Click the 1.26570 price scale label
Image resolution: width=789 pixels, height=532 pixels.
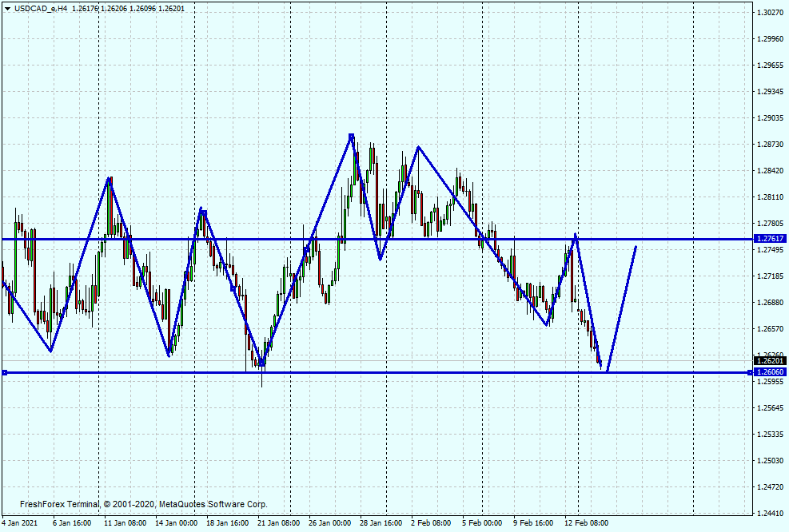click(x=771, y=329)
